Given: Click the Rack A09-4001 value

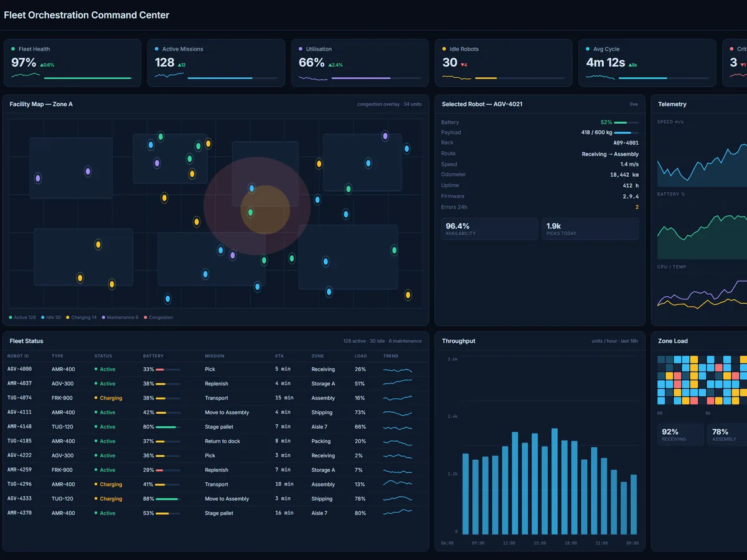Looking at the screenshot, I should coord(626,143).
